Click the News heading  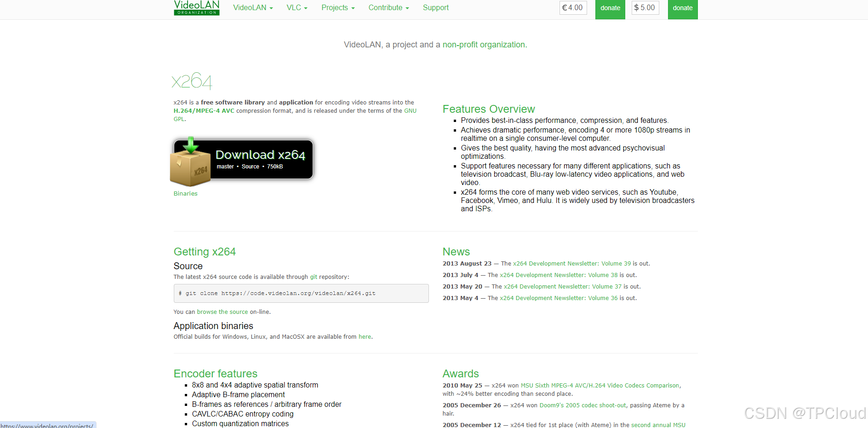pos(456,252)
